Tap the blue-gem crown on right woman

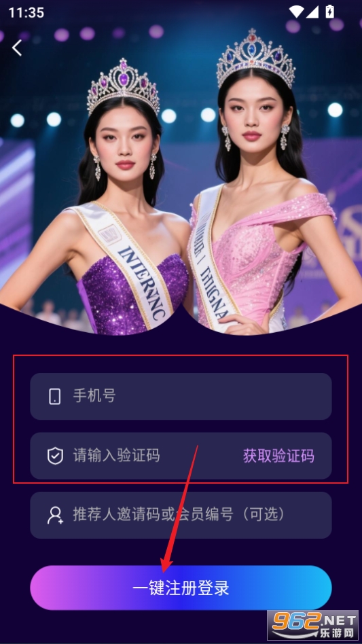[x=255, y=58]
